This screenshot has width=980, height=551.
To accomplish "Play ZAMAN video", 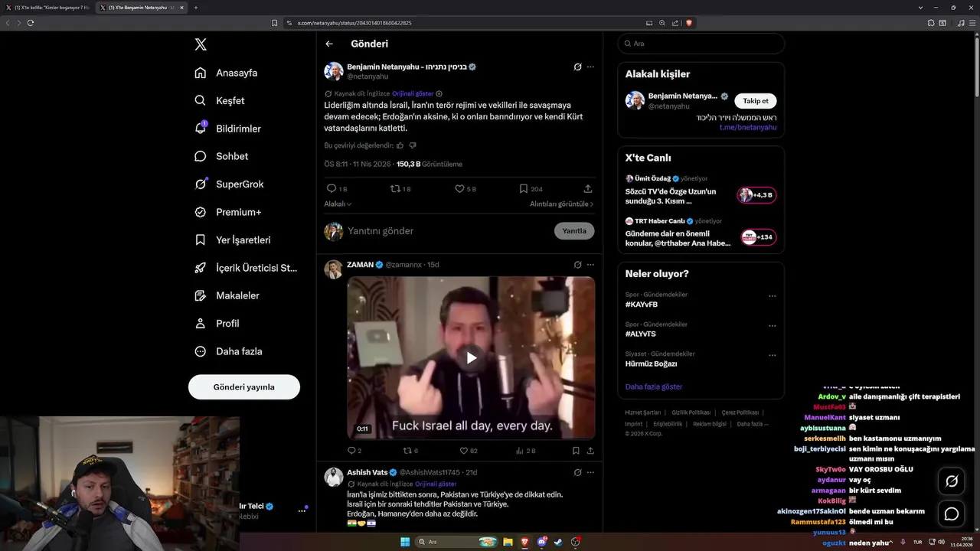I will [472, 357].
